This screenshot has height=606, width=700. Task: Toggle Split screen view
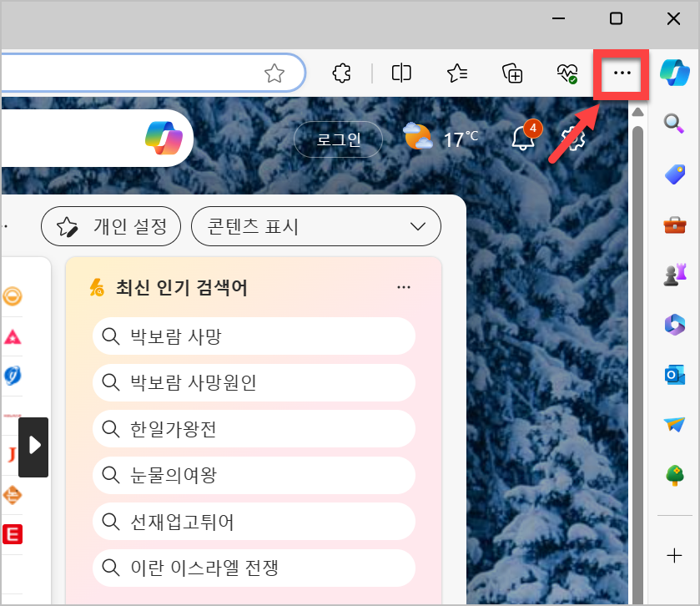(401, 73)
